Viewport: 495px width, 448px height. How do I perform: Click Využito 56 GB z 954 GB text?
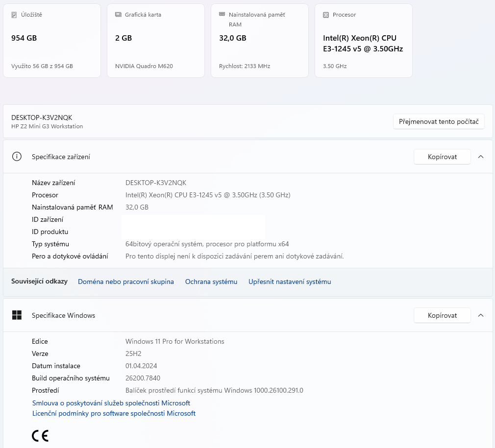42,66
